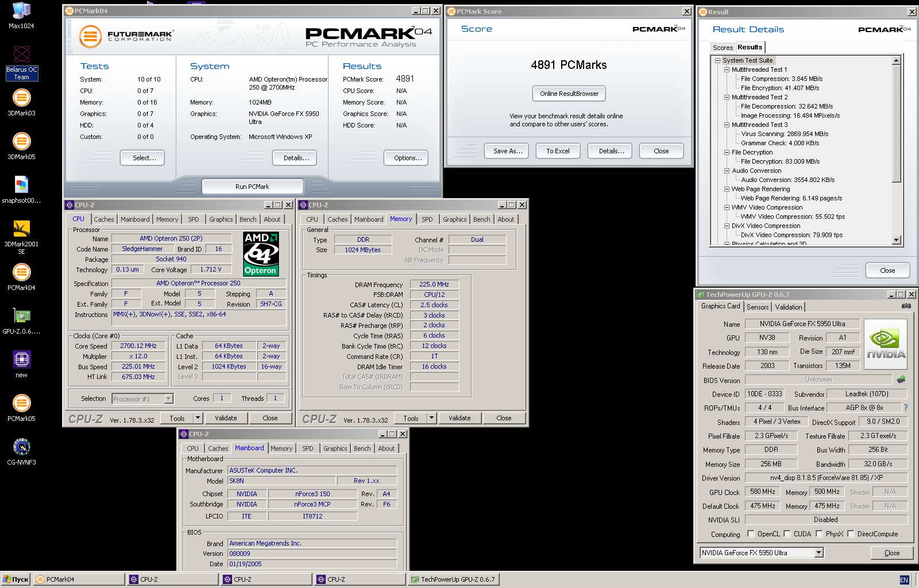The height and width of the screenshot is (588, 919).
Task: Open the Start (Пуск) menu
Action: [16, 579]
